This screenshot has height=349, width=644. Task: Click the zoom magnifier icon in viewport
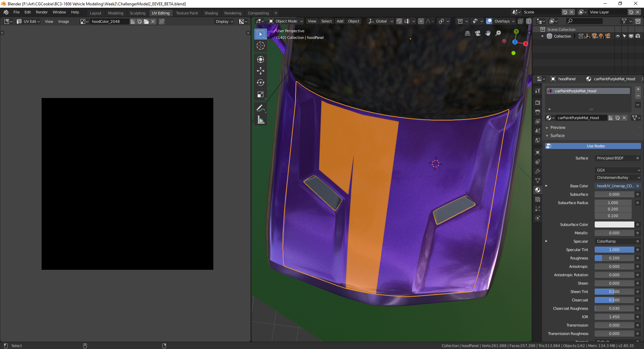click(x=498, y=33)
